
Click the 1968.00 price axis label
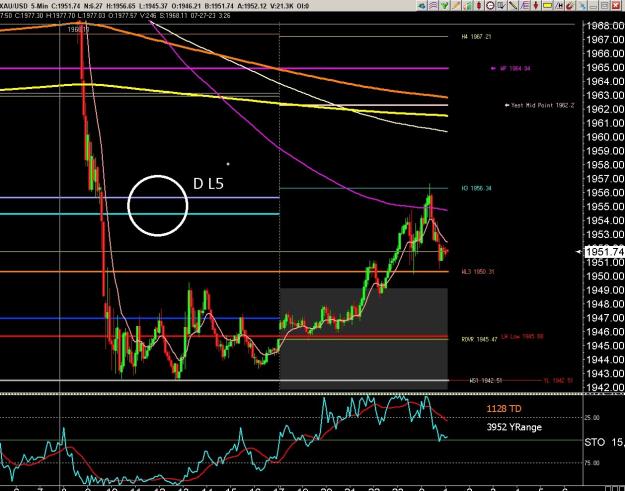click(x=605, y=26)
